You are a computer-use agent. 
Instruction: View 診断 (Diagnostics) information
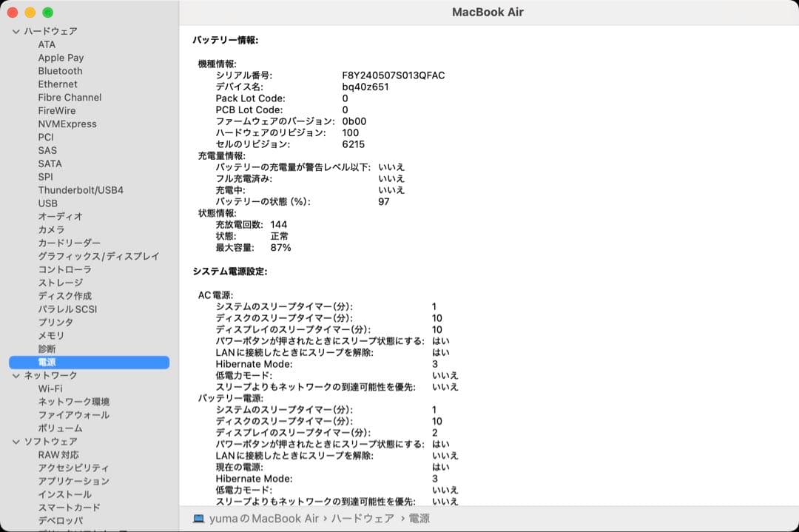click(x=49, y=349)
